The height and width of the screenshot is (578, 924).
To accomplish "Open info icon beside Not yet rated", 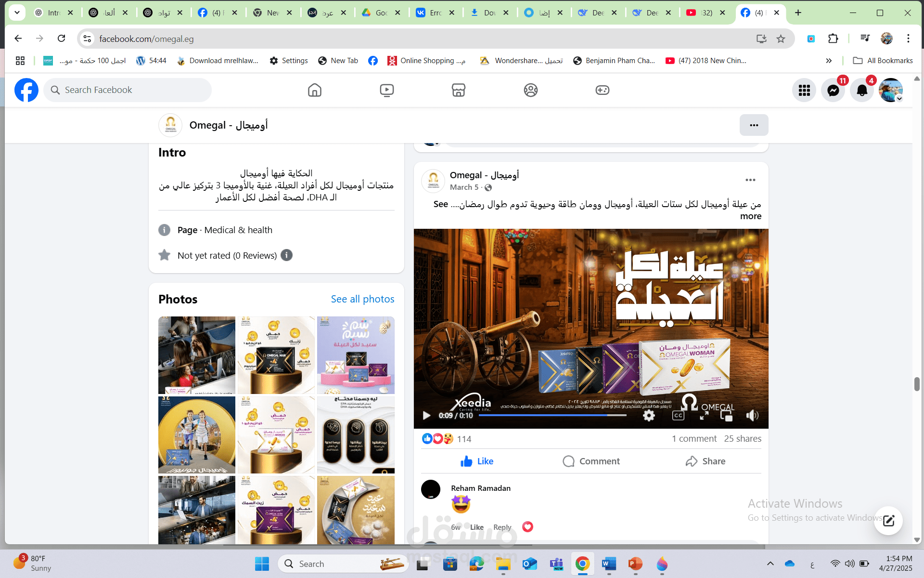I will coord(286,255).
